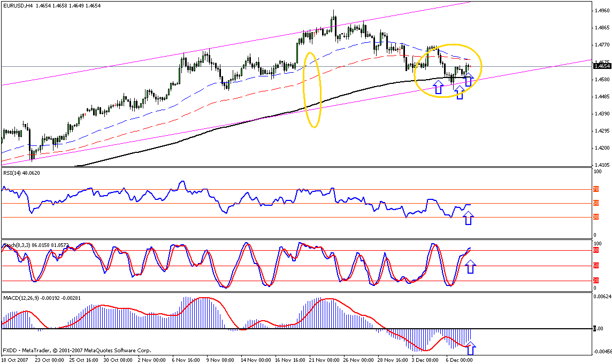Screen dimensions: 612x364
Task: Select the 6 Dec 00:00 date label
Action: coord(458,360)
